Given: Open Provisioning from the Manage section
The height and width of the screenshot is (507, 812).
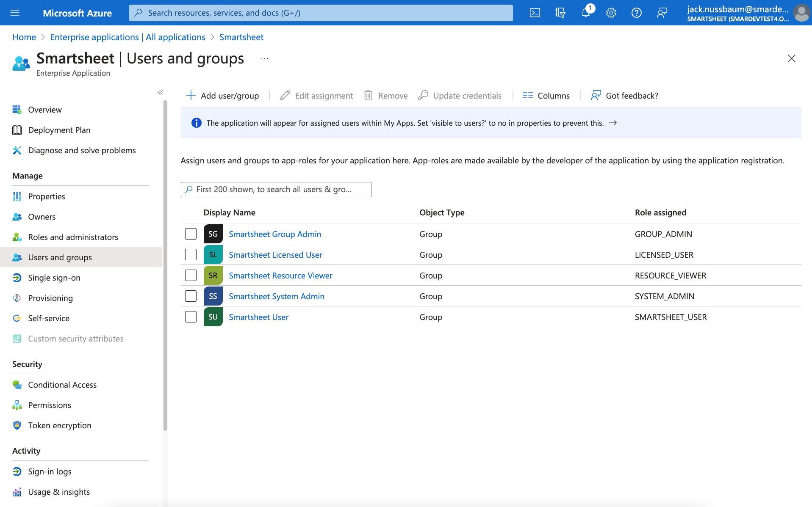Looking at the screenshot, I should tap(50, 298).
